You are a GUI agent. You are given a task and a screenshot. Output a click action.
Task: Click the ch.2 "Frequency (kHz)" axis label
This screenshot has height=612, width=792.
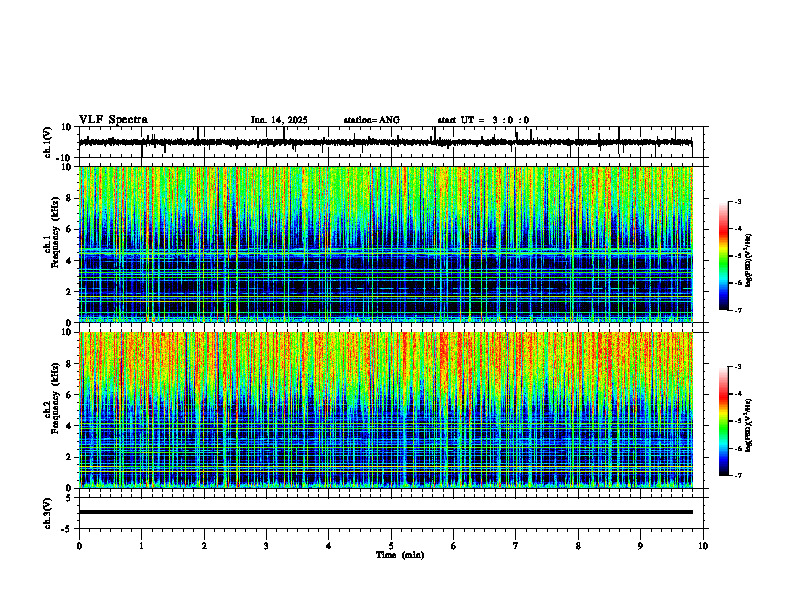[55, 398]
